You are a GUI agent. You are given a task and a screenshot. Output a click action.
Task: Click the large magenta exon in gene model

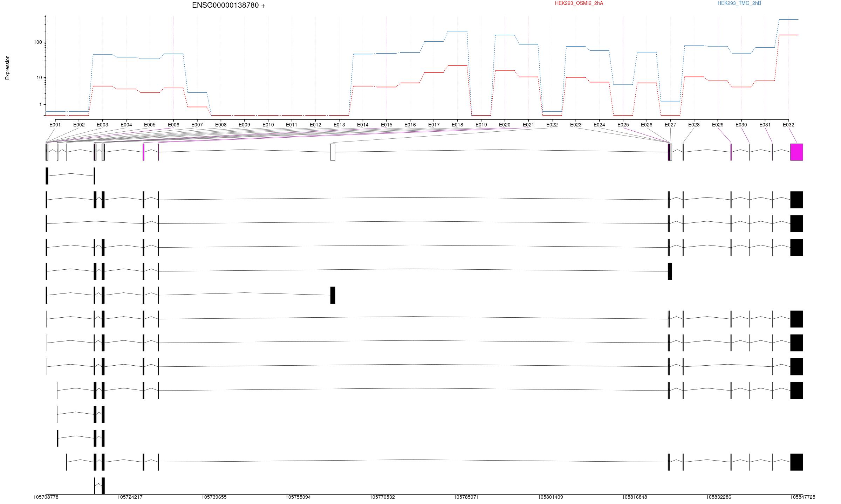pos(796,152)
